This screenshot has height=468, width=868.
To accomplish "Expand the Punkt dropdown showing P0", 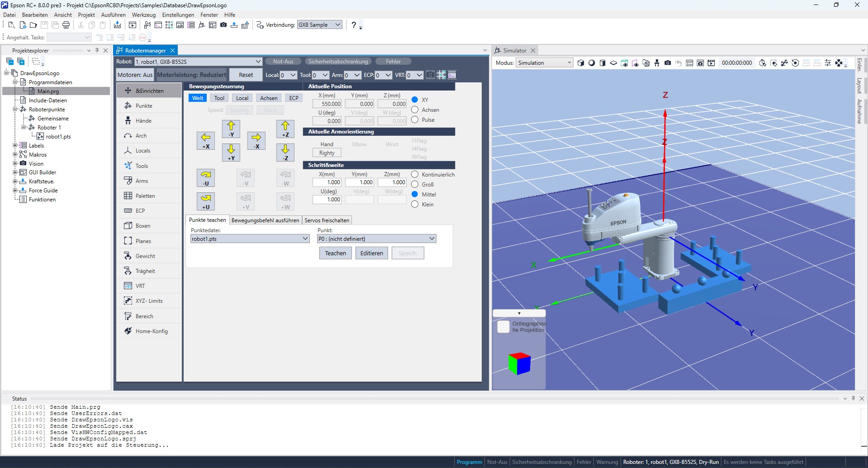I will point(432,238).
